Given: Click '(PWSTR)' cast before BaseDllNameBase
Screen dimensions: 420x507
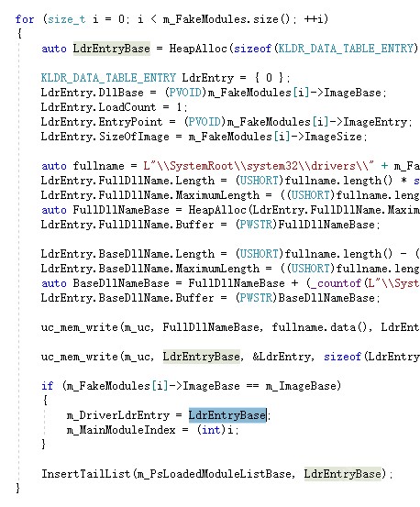Looking at the screenshot, I should [x=256, y=298].
